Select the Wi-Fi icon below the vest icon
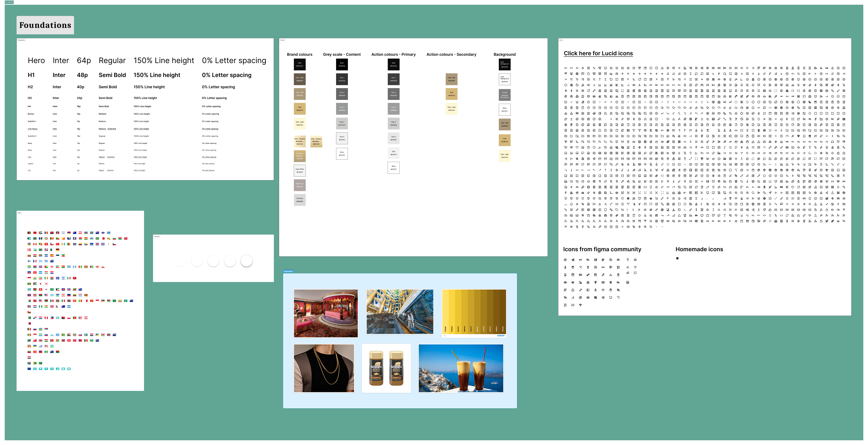The height and width of the screenshot is (445, 868). (x=581, y=305)
